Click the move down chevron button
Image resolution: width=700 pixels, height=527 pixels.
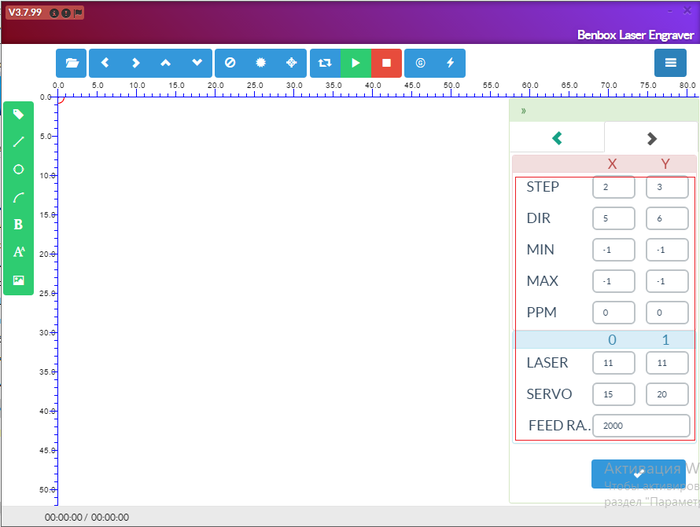[196, 63]
